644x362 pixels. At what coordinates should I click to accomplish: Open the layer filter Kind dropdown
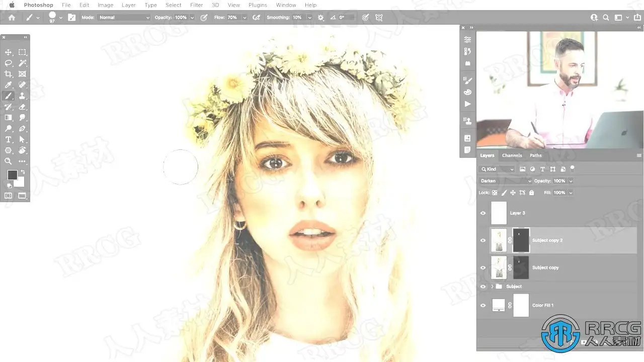click(x=497, y=169)
